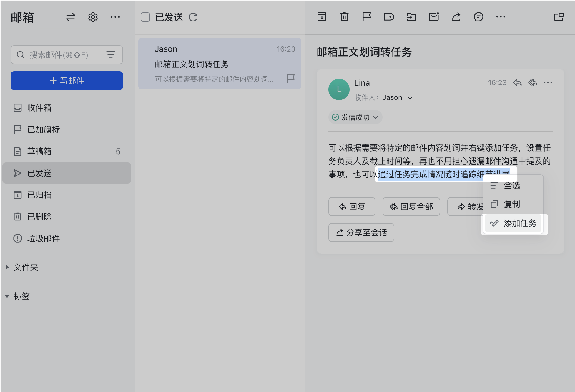Mark email as unread icon
The width and height of the screenshot is (575, 392).
click(434, 17)
